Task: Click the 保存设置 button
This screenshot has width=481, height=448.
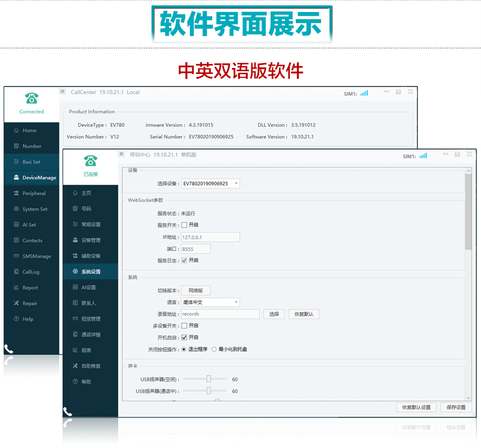Action: click(x=456, y=407)
